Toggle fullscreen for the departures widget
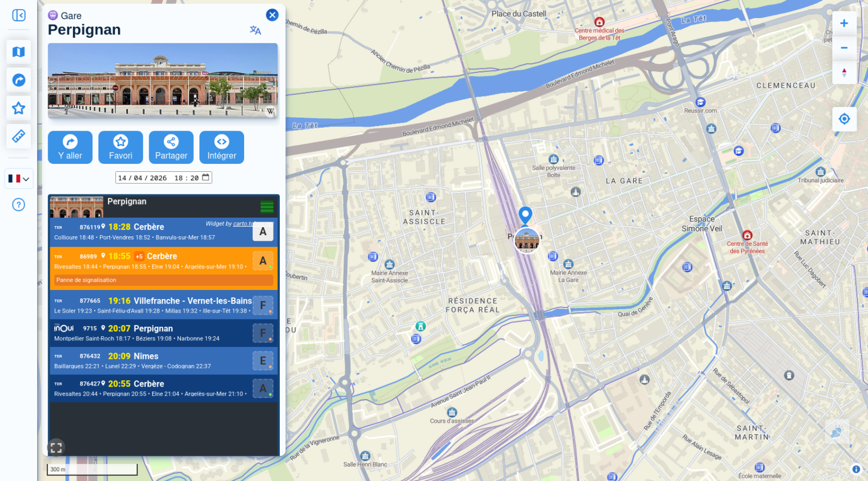 tap(56, 448)
